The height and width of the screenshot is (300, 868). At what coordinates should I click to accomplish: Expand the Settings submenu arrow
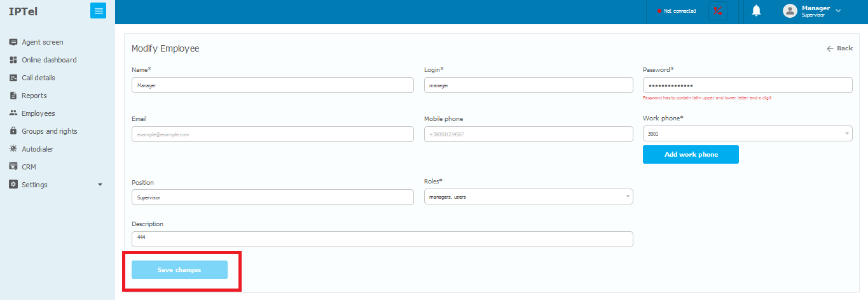coord(100,185)
